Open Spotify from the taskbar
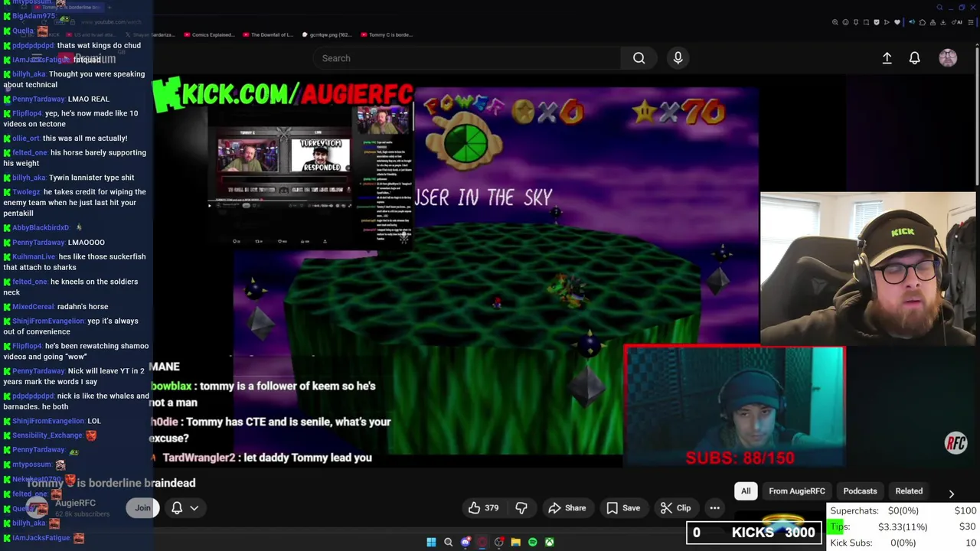This screenshot has height=551, width=980. pos(532,543)
